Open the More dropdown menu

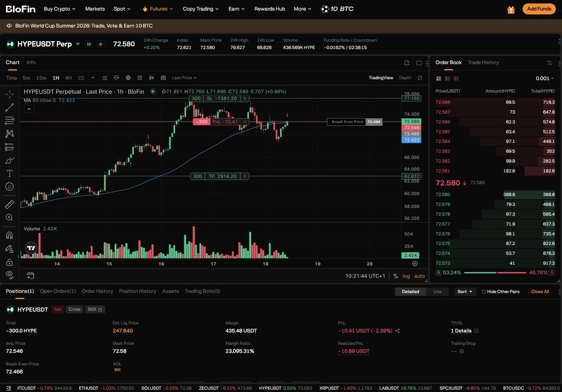click(x=302, y=9)
